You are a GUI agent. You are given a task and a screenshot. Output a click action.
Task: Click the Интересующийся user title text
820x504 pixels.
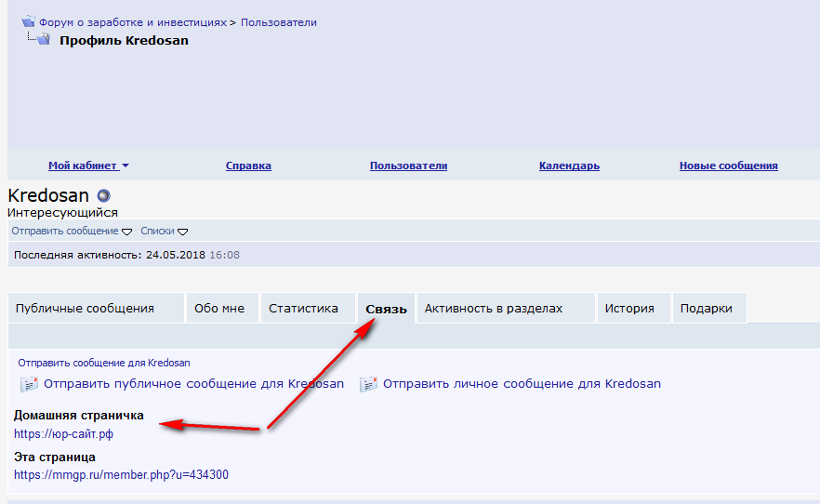63,213
